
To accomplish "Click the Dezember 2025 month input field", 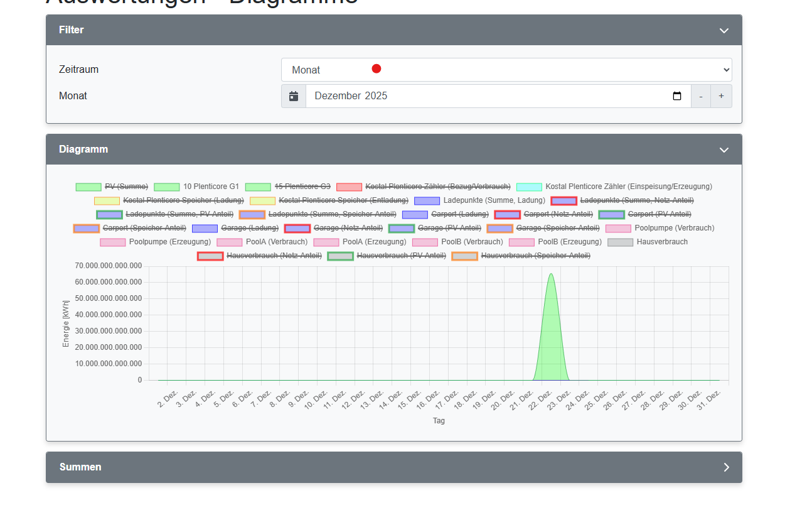I will 489,96.
